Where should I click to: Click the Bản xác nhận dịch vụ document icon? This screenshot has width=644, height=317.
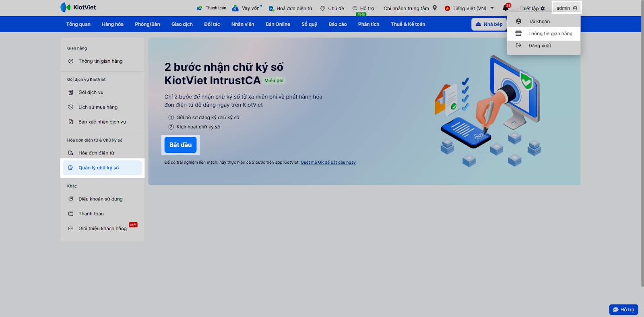click(x=71, y=122)
